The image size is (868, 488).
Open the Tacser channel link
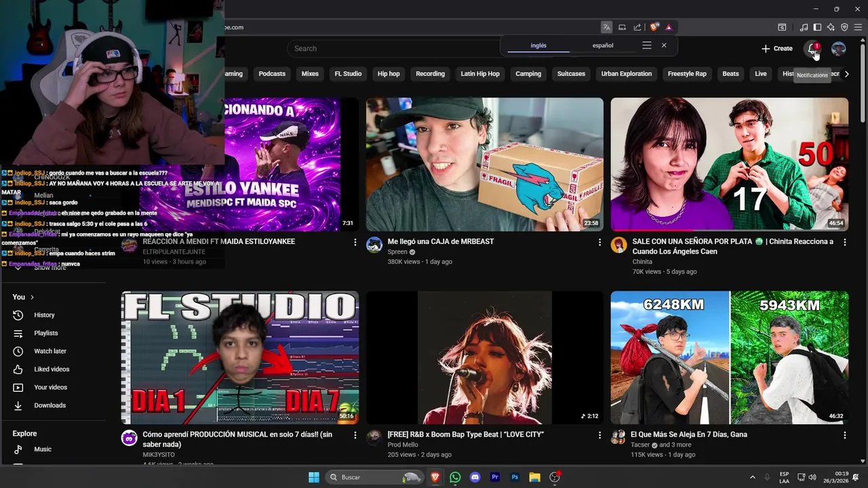641,445
